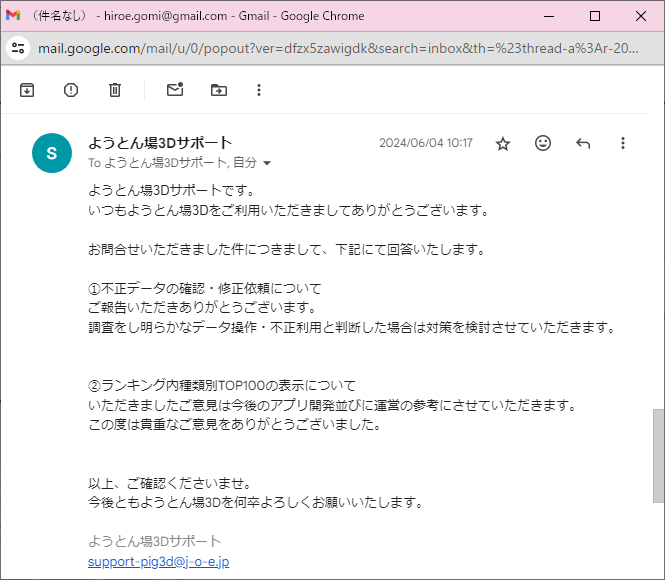Screen dimensions: 665x580
Task: Click the gray signature ようとん場3Dサポート
Action: [x=154, y=541]
